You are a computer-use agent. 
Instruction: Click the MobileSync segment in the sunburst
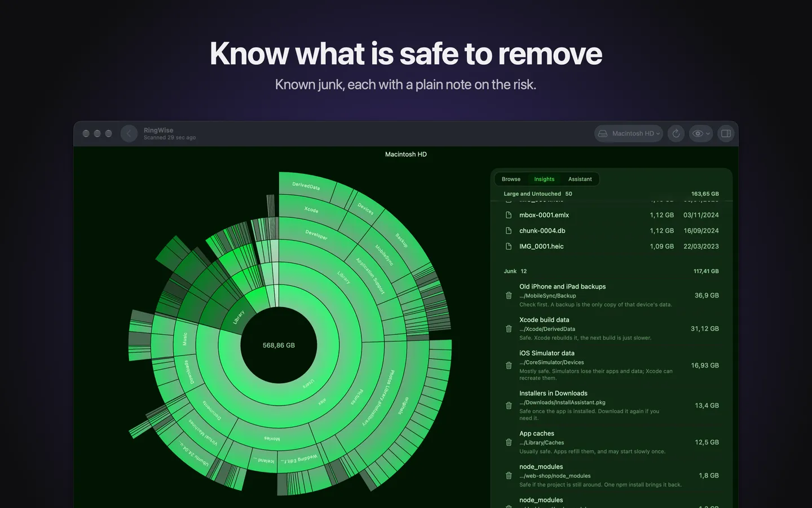tap(385, 255)
